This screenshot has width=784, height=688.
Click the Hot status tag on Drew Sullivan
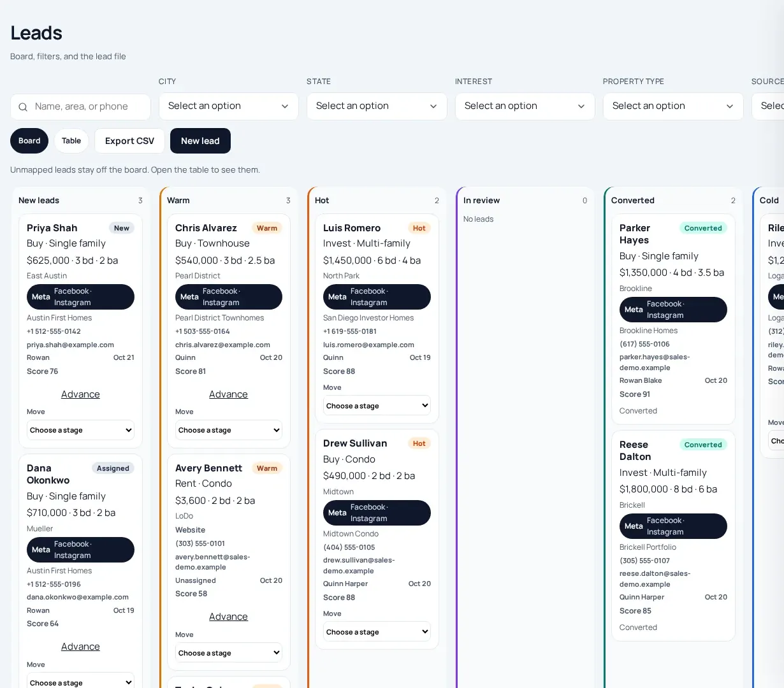[419, 443]
